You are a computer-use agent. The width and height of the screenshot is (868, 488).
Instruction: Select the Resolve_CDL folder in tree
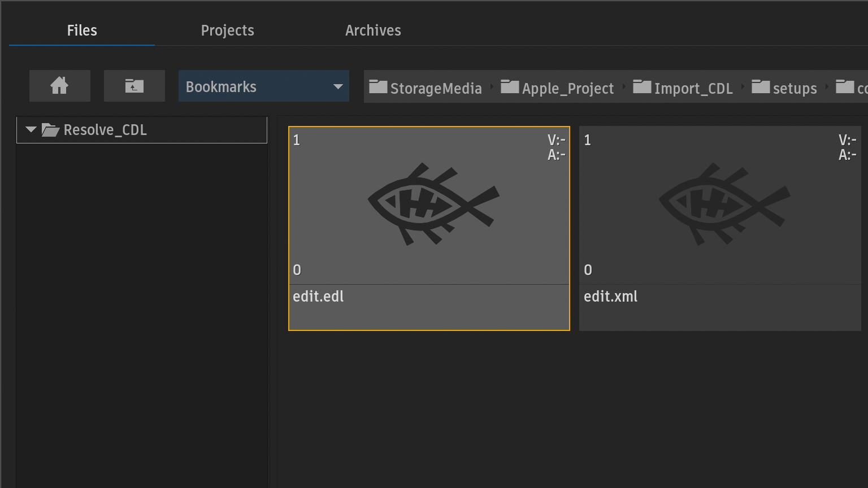(105, 130)
